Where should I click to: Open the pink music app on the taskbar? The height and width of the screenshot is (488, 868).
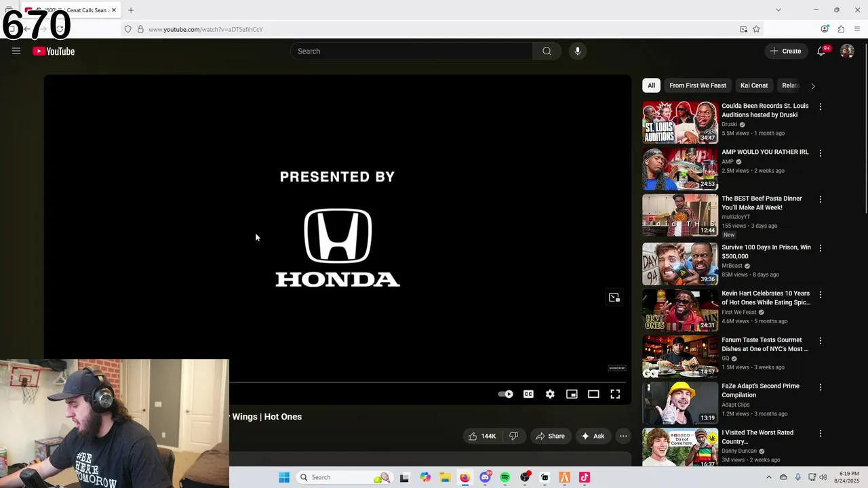point(585,477)
